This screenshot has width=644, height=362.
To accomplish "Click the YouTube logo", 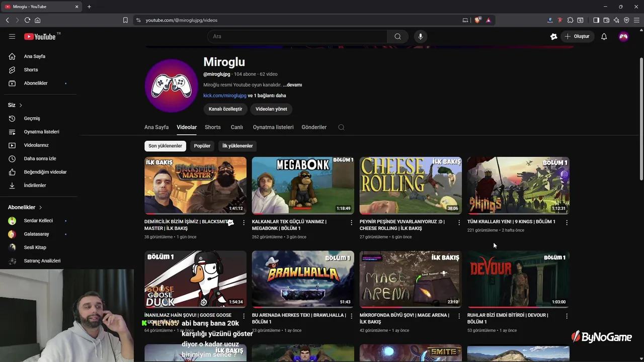I will coord(40,36).
